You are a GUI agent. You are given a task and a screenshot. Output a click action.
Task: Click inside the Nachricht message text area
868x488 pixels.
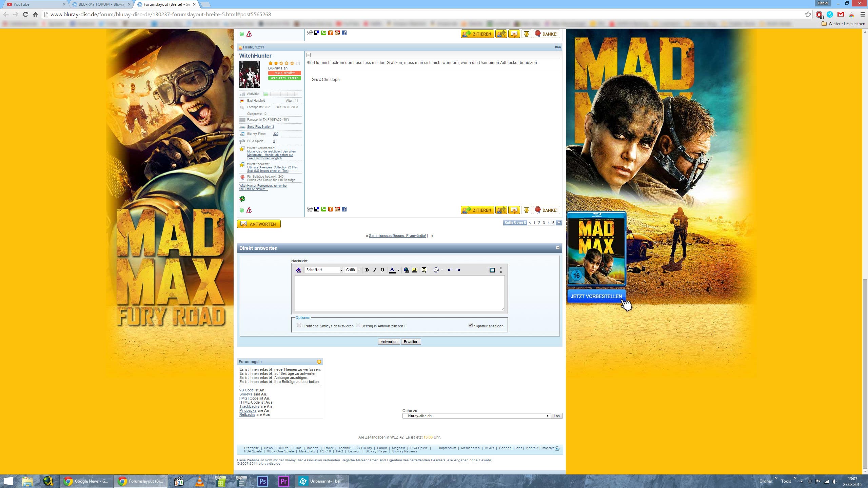tap(399, 293)
